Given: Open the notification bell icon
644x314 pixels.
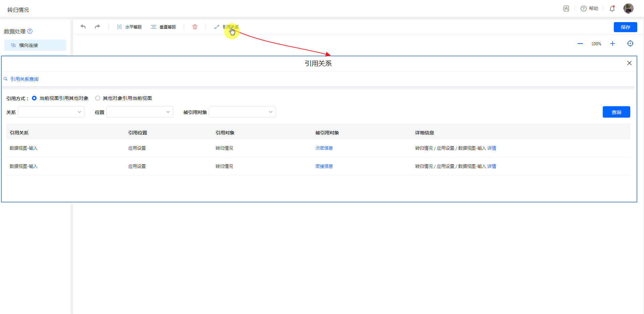Looking at the screenshot, I should pos(612,9).
